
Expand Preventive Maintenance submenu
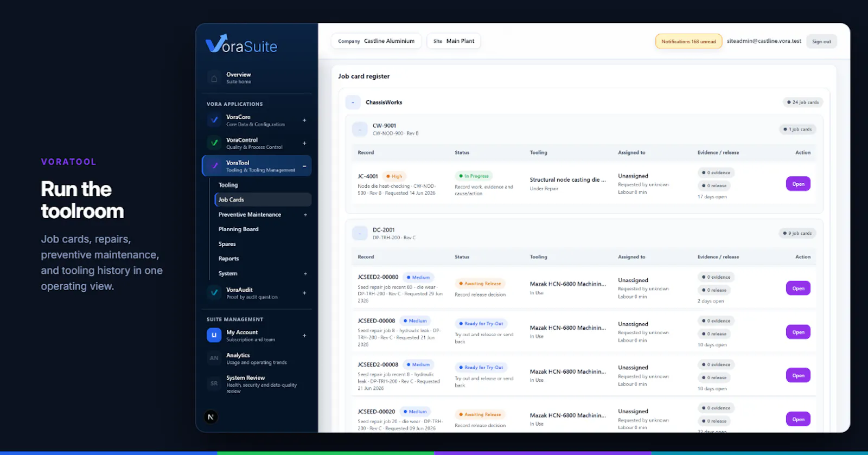305,215
